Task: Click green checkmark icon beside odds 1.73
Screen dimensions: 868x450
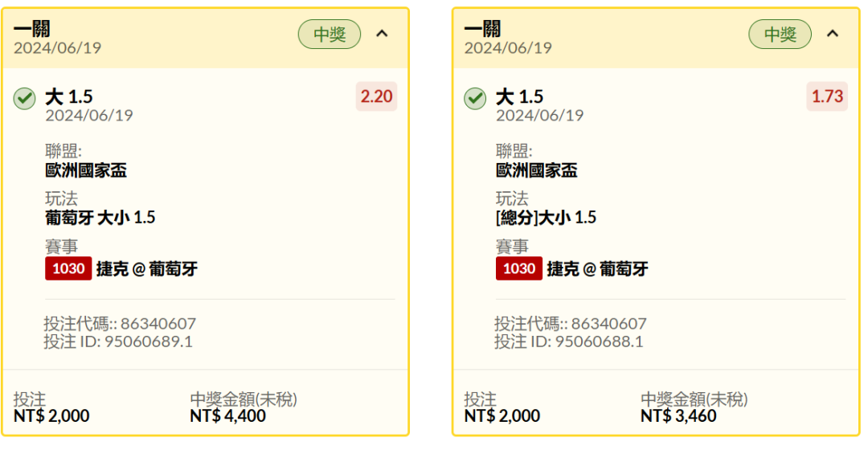Action: [x=475, y=99]
